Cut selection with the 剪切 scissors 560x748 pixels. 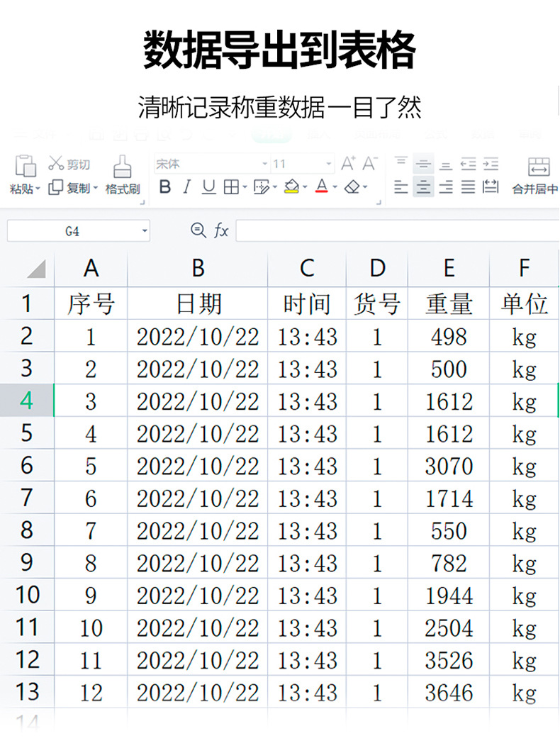(x=69, y=164)
